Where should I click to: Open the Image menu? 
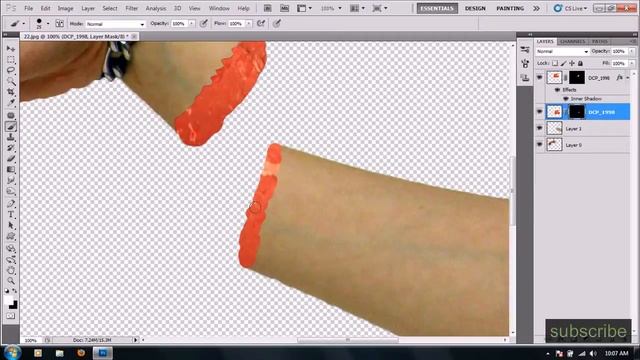tap(65, 8)
